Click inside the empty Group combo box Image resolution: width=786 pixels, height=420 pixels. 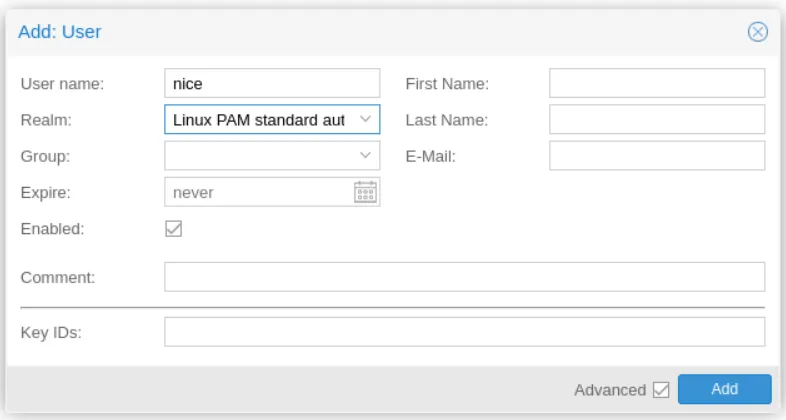[x=258, y=156]
